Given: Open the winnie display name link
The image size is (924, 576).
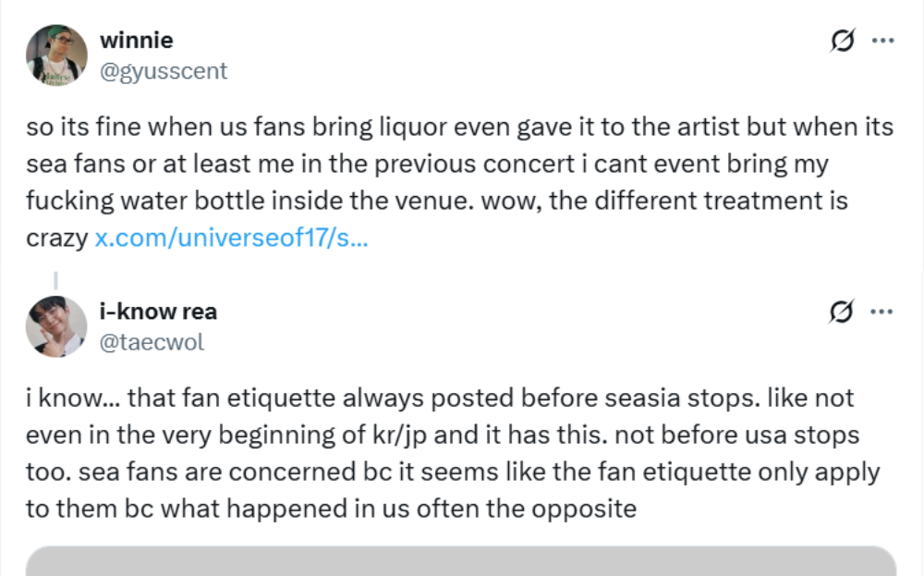Looking at the screenshot, I should click(x=136, y=41).
